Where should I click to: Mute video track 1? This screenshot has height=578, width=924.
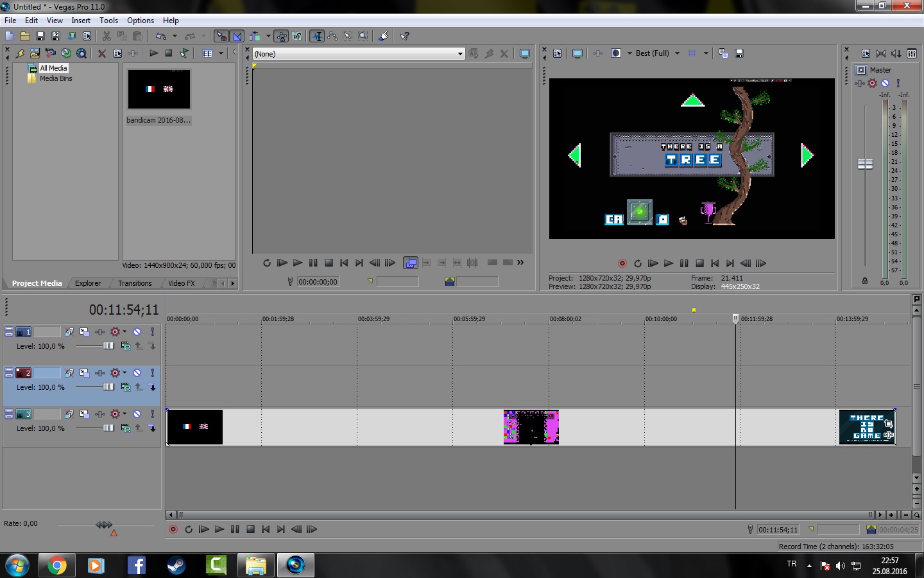pos(137,332)
